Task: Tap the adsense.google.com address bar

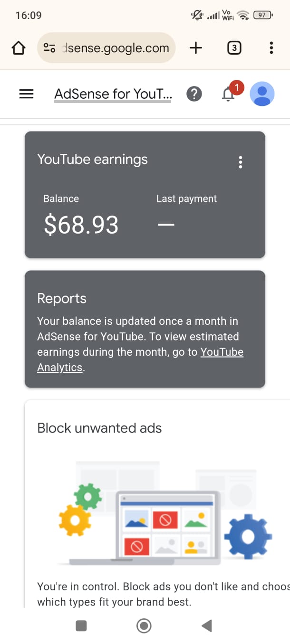Action: (116, 48)
